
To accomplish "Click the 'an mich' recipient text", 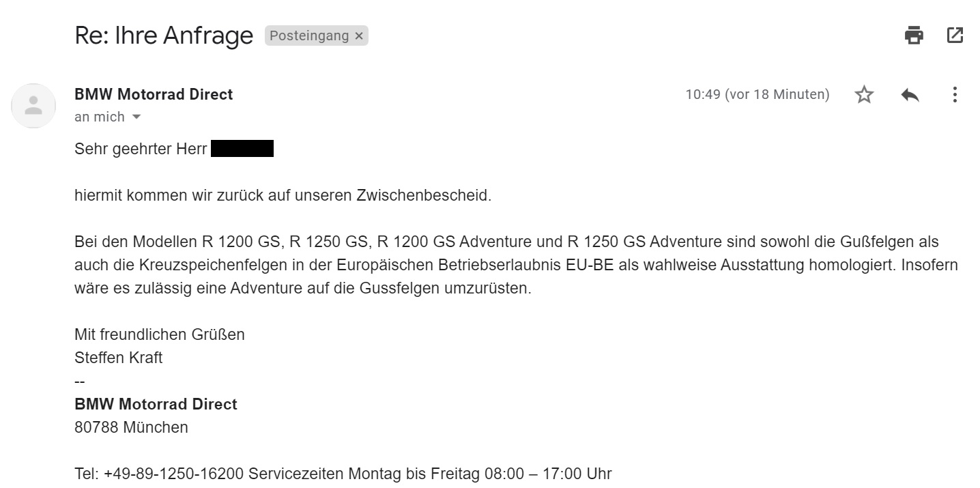I will [100, 117].
